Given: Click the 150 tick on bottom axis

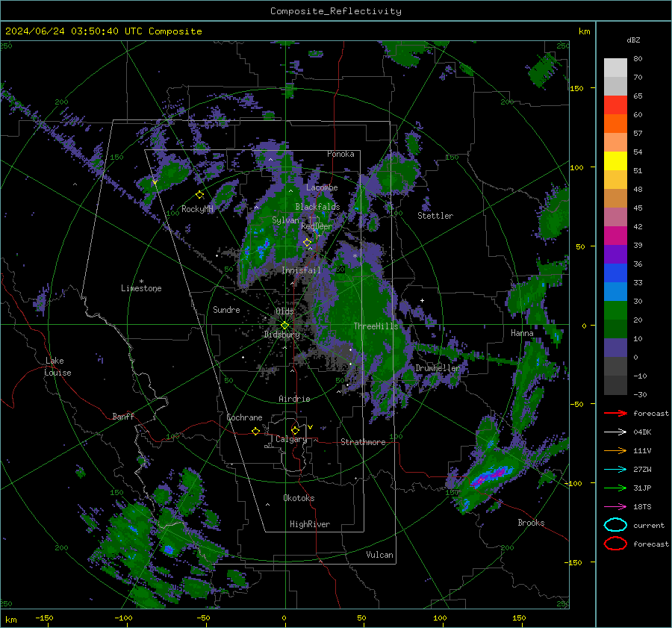Looking at the screenshot, I should pos(519,618).
